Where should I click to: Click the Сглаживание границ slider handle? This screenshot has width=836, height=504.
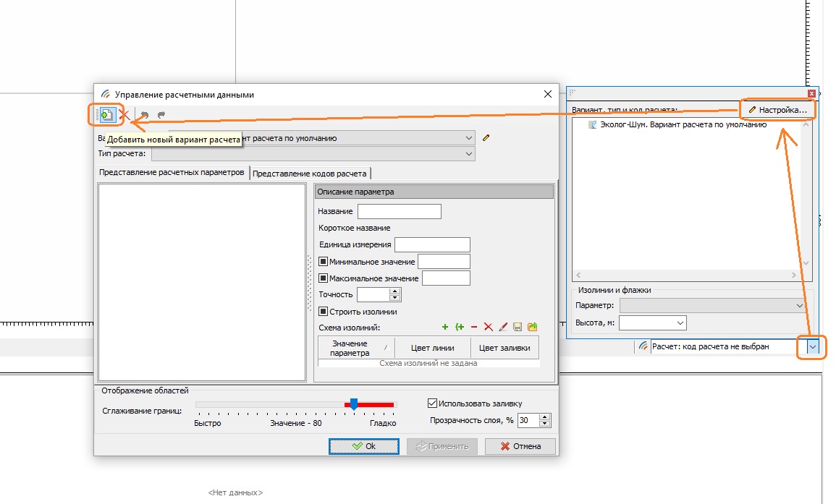pos(353,403)
